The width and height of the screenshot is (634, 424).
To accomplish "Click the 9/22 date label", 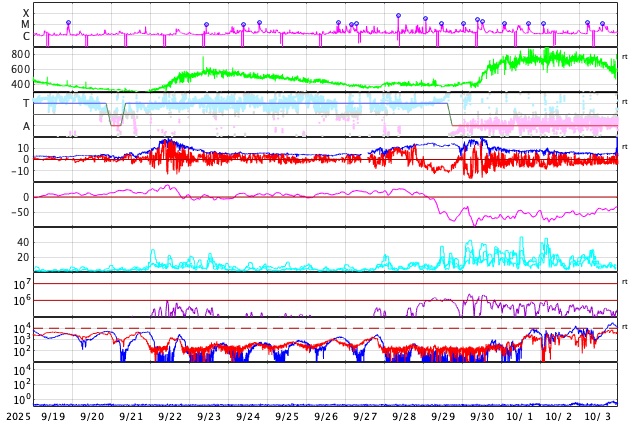I will (170, 416).
